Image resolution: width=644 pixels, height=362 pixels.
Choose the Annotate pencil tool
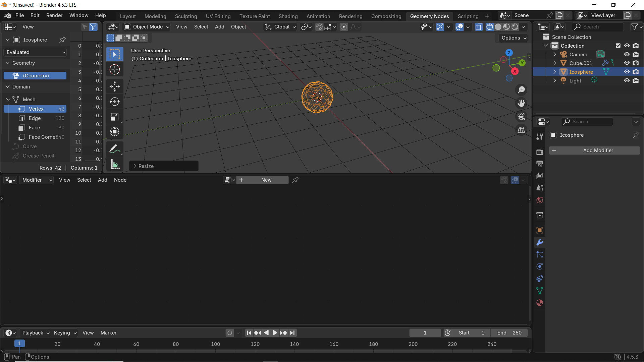point(114,148)
